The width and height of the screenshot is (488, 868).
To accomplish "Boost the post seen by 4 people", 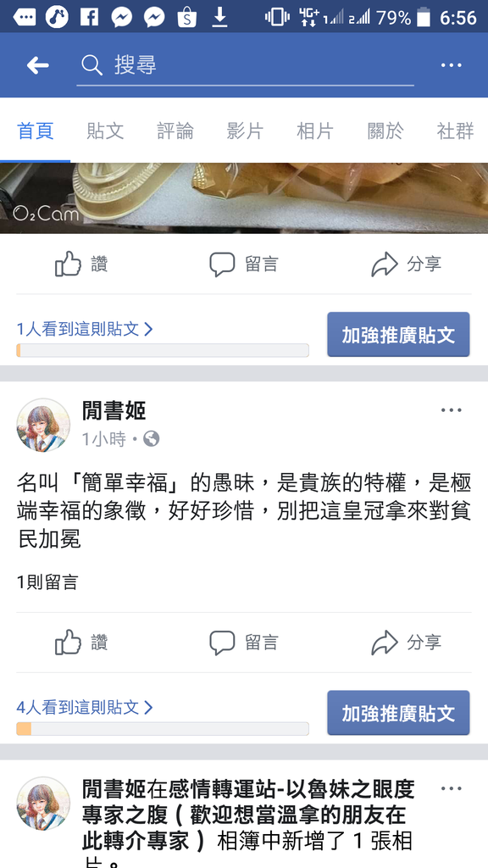I will (x=398, y=713).
